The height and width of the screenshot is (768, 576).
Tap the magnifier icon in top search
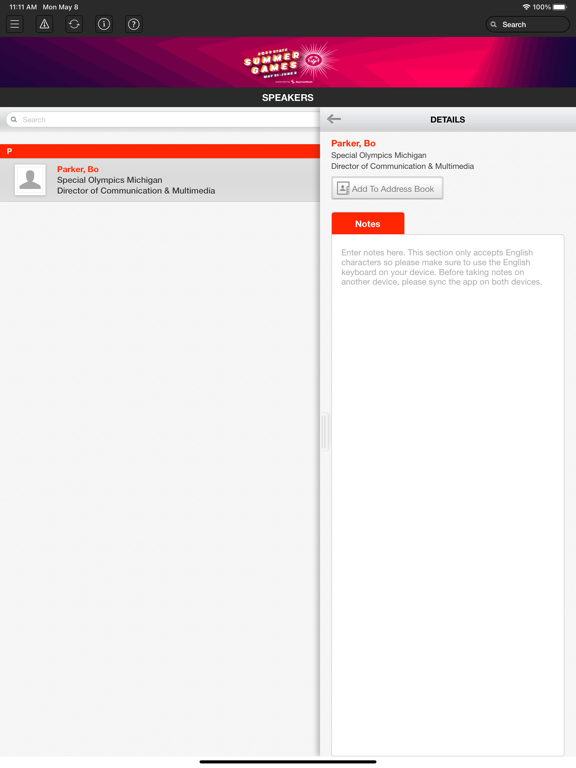point(494,24)
